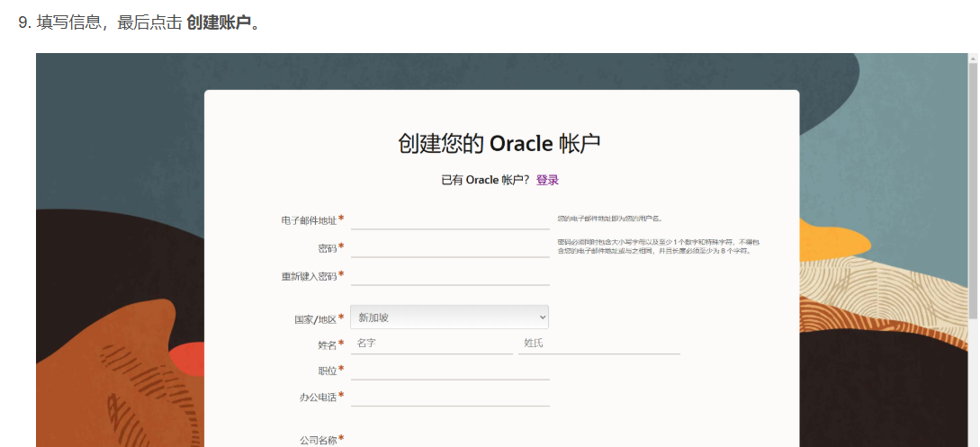Click the 公司名称 label

[x=319, y=441]
